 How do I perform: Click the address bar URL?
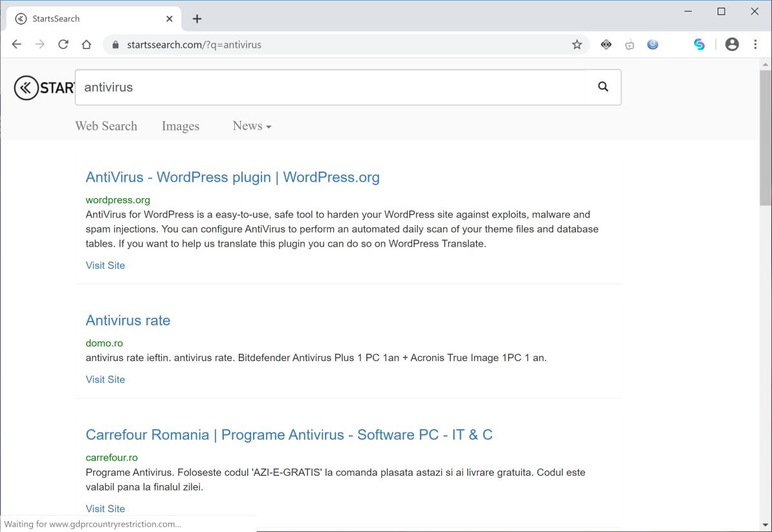pos(194,45)
